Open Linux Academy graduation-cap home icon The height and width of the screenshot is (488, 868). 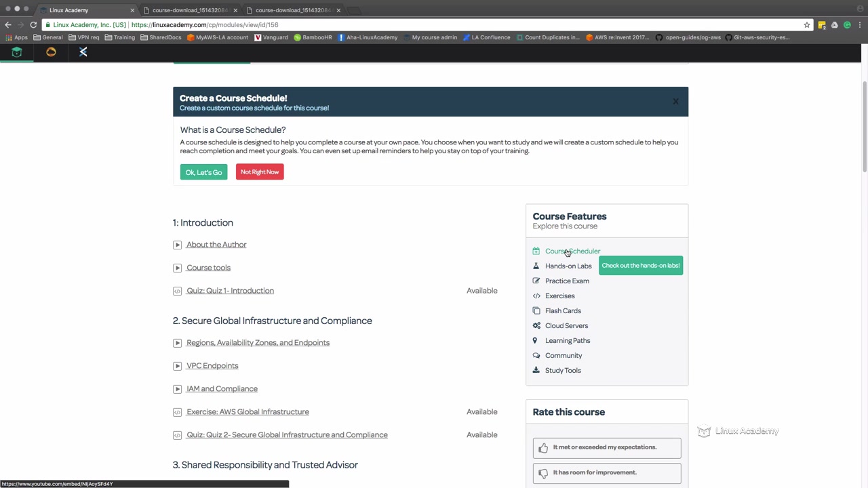point(17,52)
